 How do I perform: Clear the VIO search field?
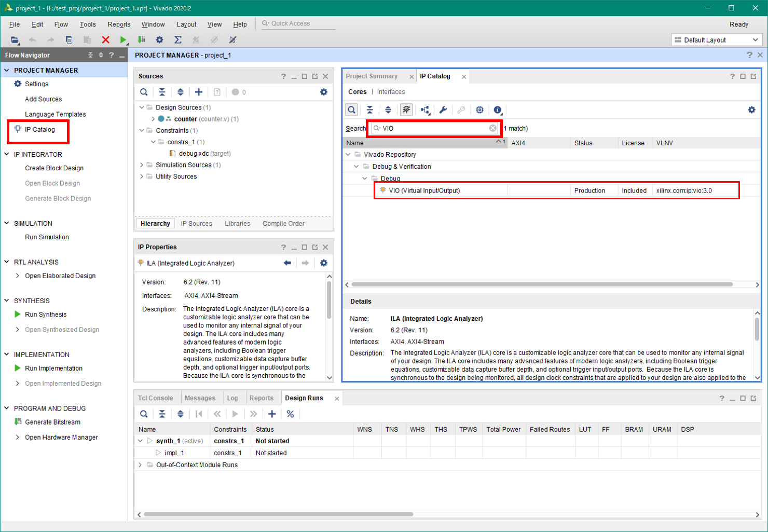click(492, 128)
